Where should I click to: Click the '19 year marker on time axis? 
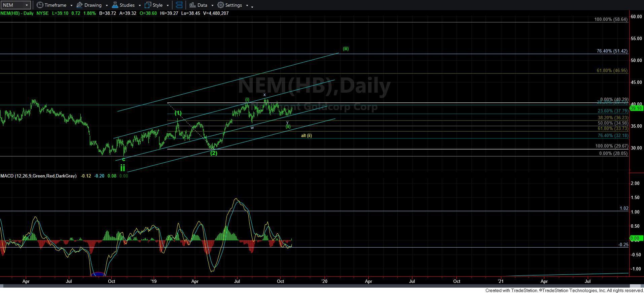coord(153,281)
